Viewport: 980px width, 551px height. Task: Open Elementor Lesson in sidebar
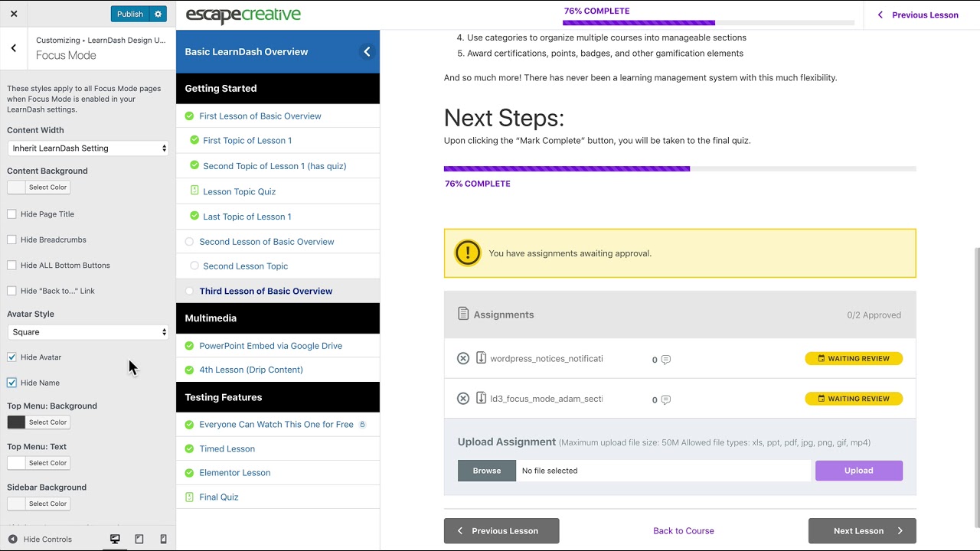pyautogui.click(x=235, y=473)
